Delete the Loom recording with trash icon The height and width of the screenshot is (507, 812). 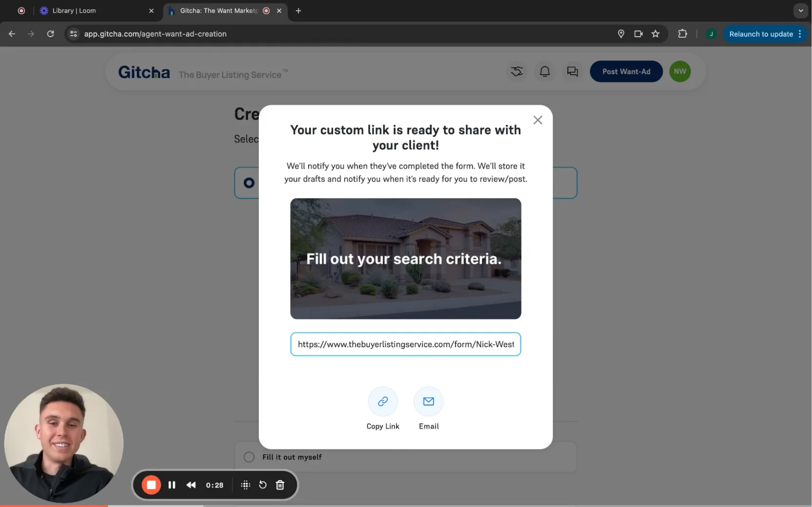pos(280,485)
